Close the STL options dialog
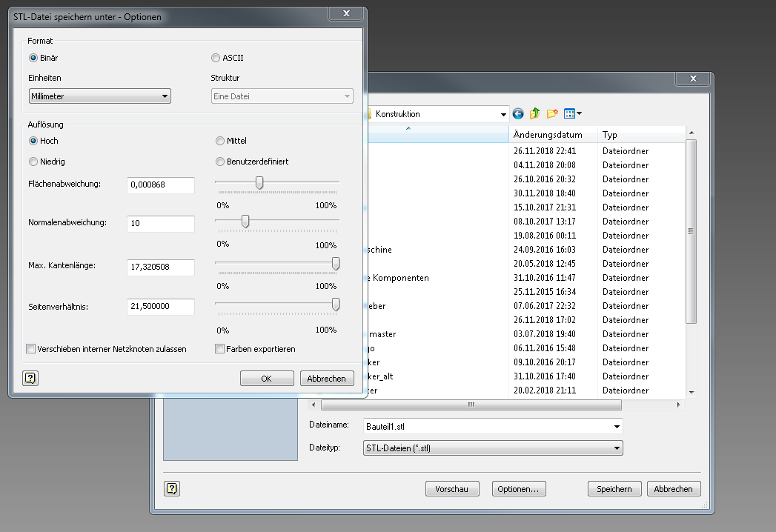 pos(346,14)
